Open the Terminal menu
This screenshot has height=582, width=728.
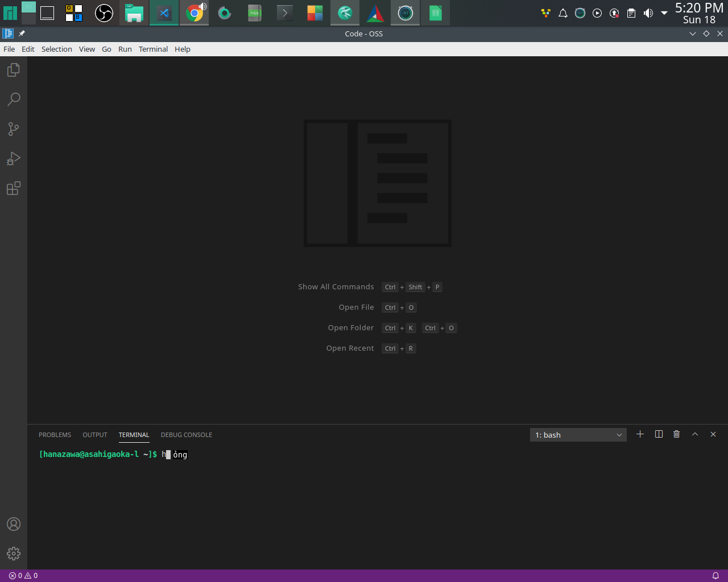click(153, 49)
